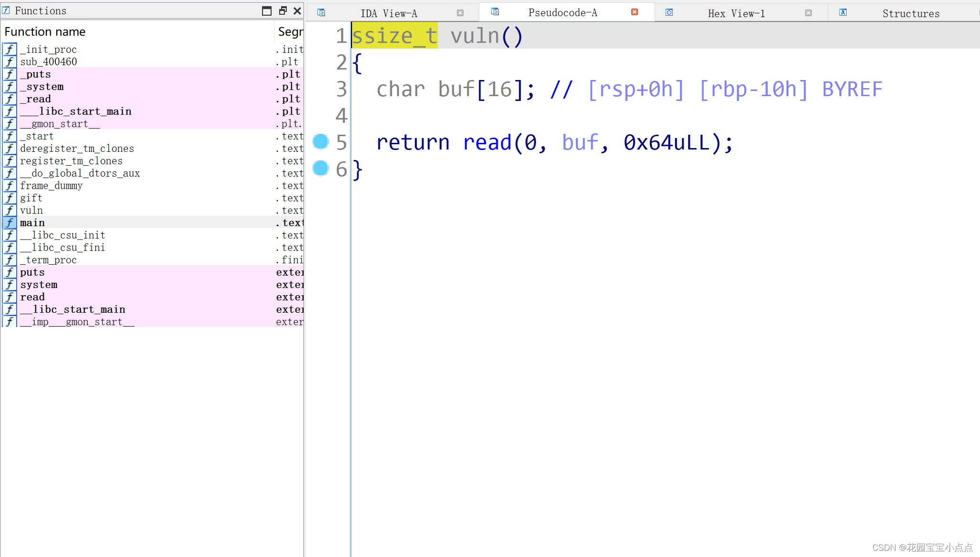Select the gift function
This screenshot has height=557, width=980.
tap(152, 198)
